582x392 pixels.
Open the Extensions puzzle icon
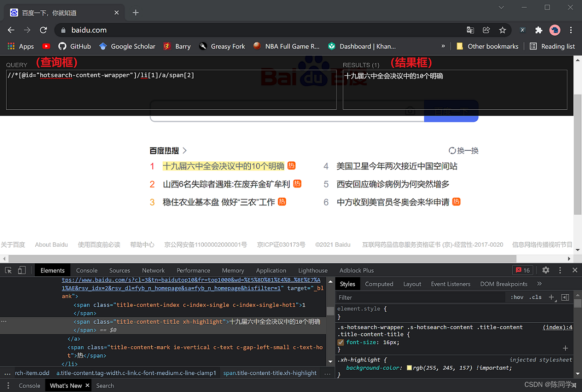[x=539, y=30]
